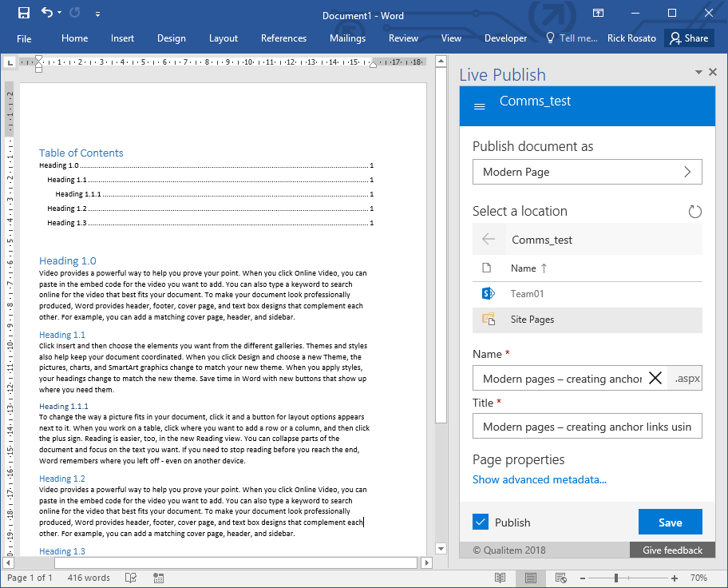This screenshot has height=588, width=728.
Task: Click Heading 1.3 entry in Table of Contents
Action: pyautogui.click(x=210, y=223)
